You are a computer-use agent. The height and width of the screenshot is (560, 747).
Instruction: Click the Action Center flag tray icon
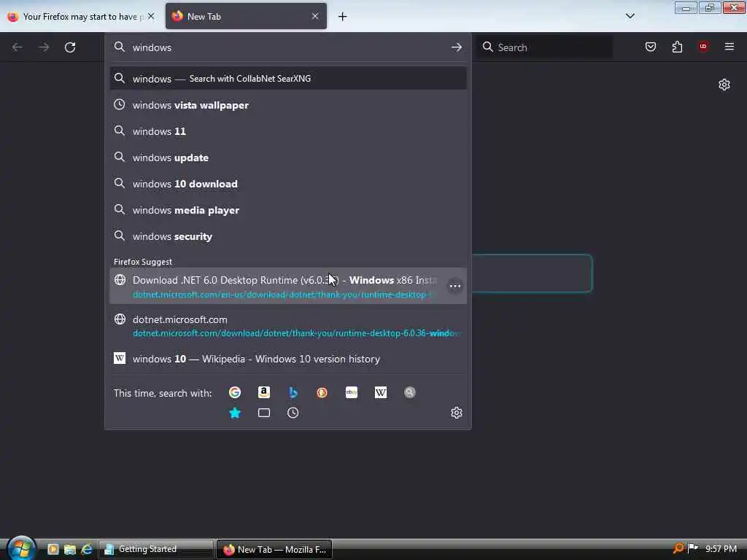pos(693,548)
